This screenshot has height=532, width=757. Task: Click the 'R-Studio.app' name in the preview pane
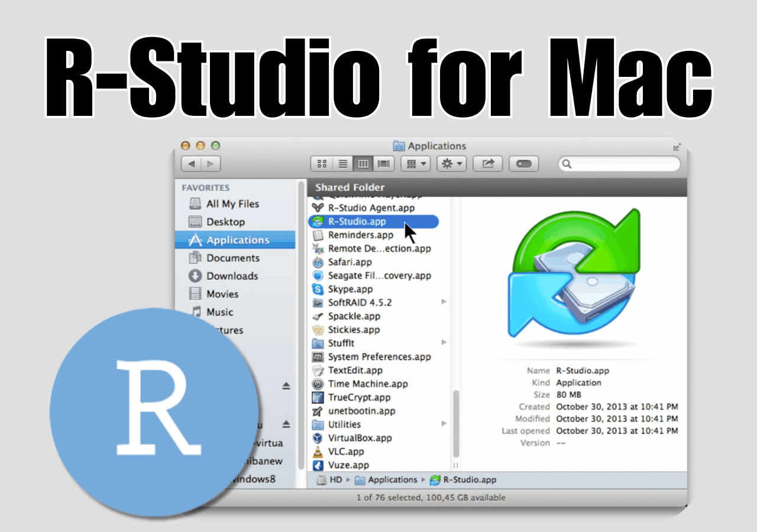pos(583,371)
